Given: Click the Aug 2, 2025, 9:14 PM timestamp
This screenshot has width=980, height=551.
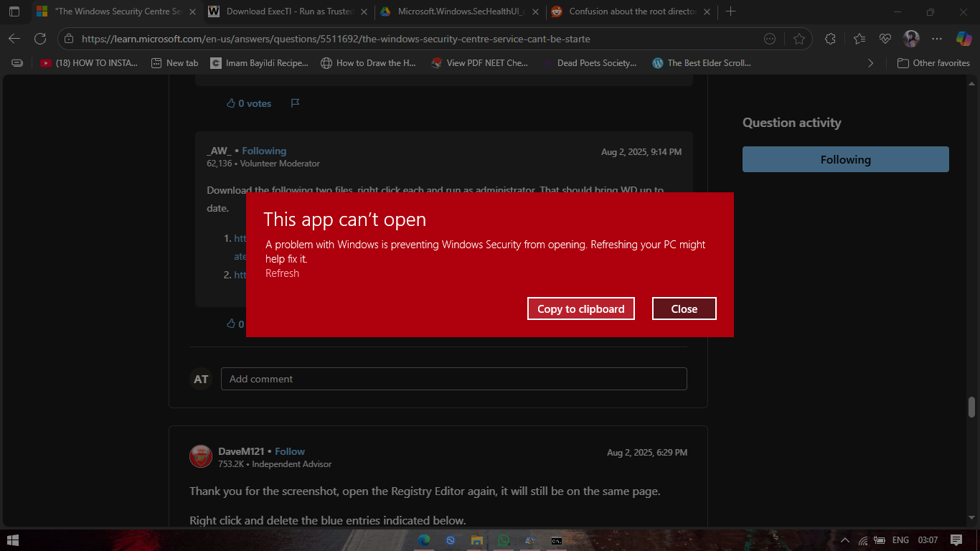Looking at the screenshot, I should (x=641, y=152).
